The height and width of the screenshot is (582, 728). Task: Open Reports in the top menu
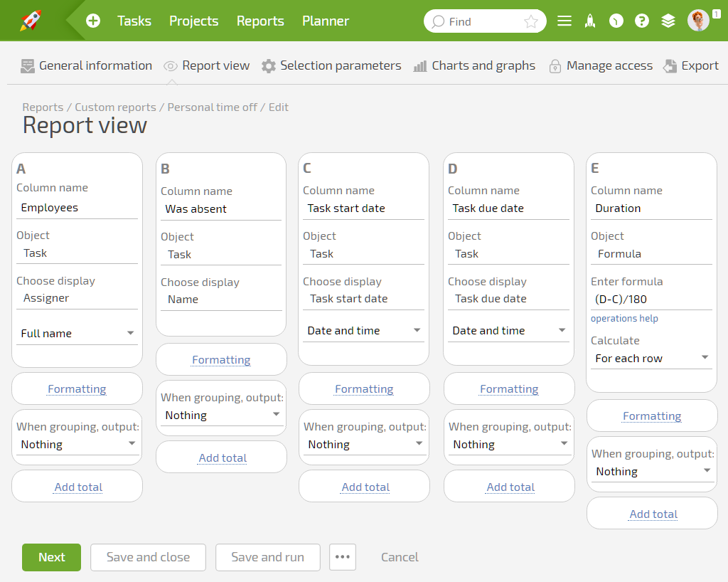click(x=260, y=21)
